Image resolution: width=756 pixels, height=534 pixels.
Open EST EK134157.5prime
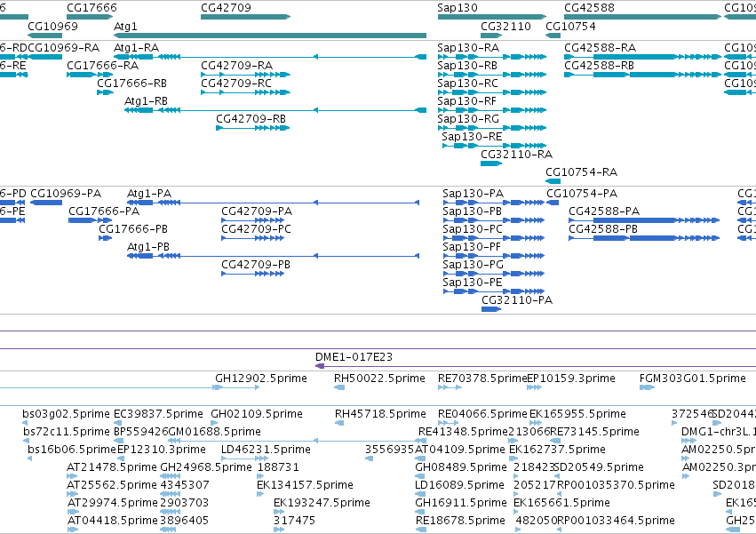(x=260, y=494)
